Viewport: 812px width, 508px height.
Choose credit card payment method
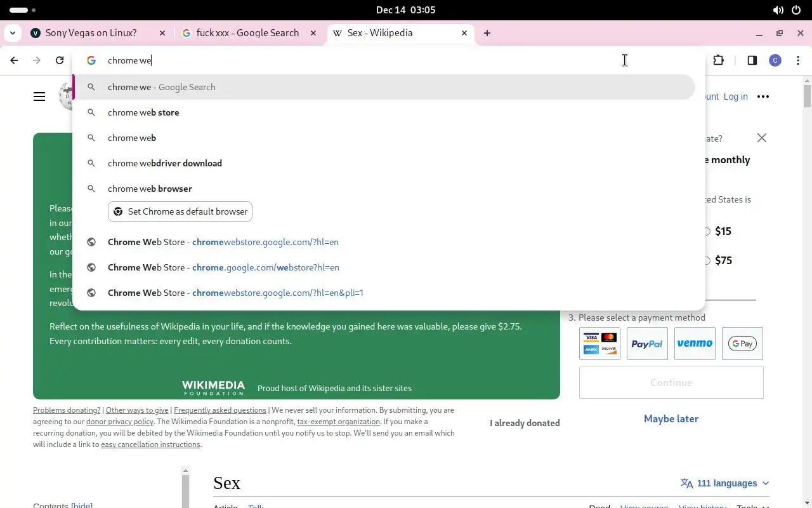[x=599, y=344]
